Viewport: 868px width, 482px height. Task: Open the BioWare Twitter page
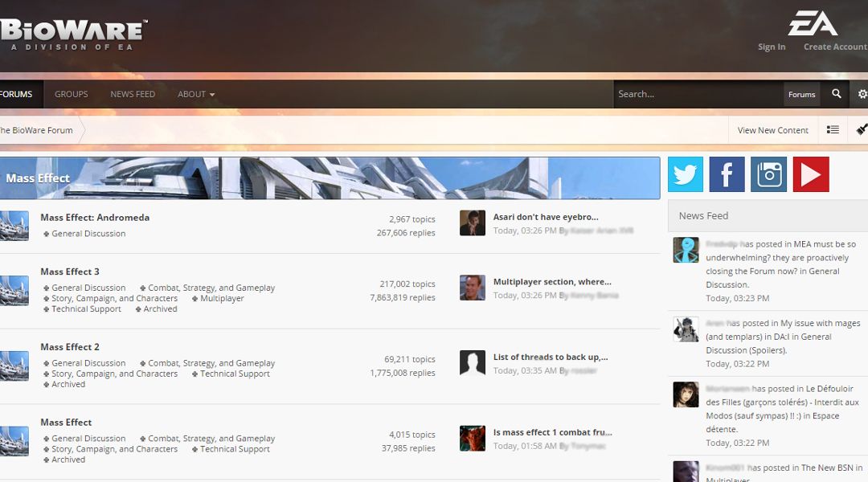coord(686,174)
